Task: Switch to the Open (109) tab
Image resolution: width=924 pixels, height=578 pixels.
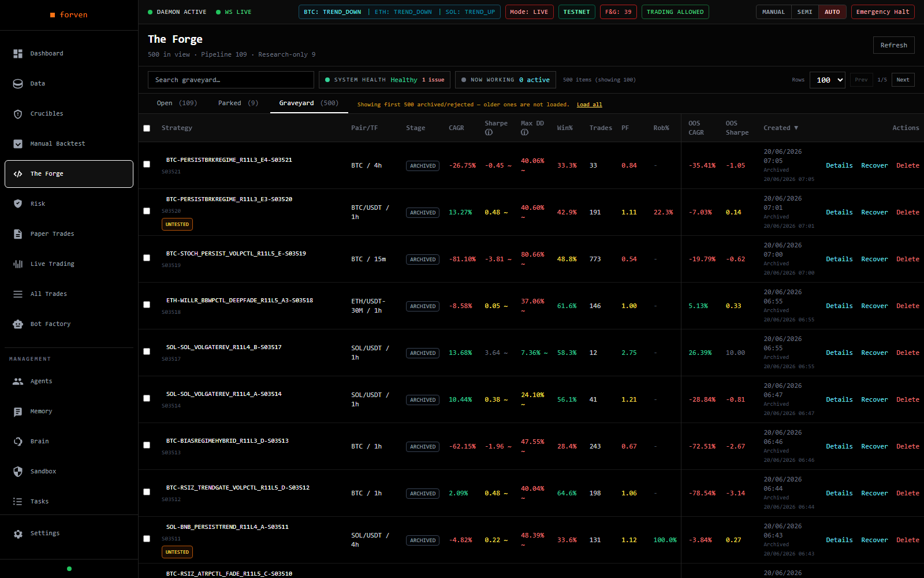Action: [x=177, y=103]
